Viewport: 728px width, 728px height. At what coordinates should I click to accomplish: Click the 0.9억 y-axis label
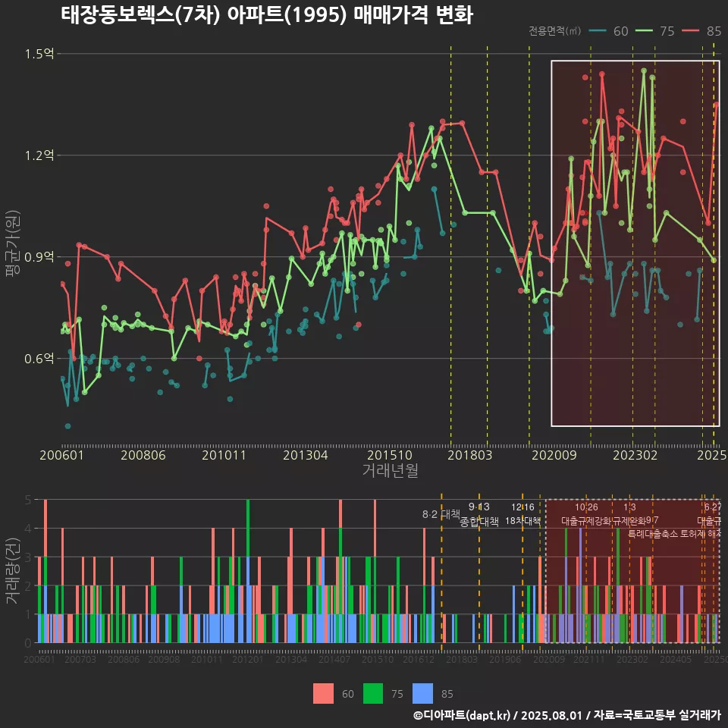click(x=39, y=257)
